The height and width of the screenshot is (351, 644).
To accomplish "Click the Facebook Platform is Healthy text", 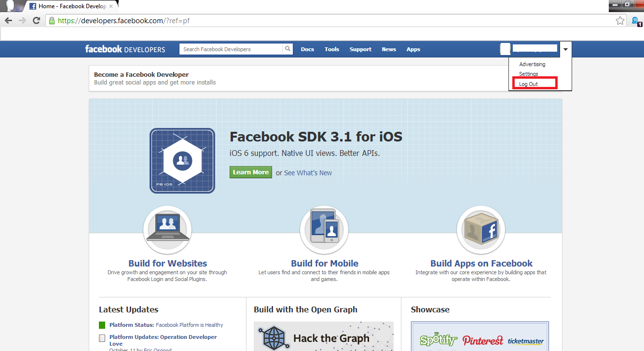I will pyautogui.click(x=190, y=325).
